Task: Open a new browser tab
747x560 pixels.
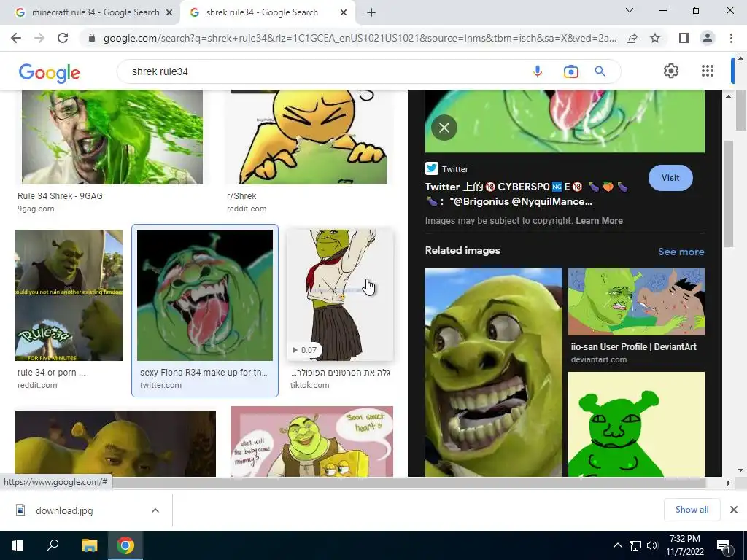Action: [x=371, y=13]
